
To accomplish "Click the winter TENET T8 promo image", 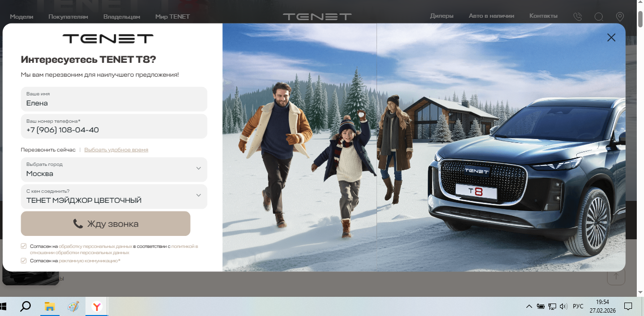I will pyautogui.click(x=424, y=147).
